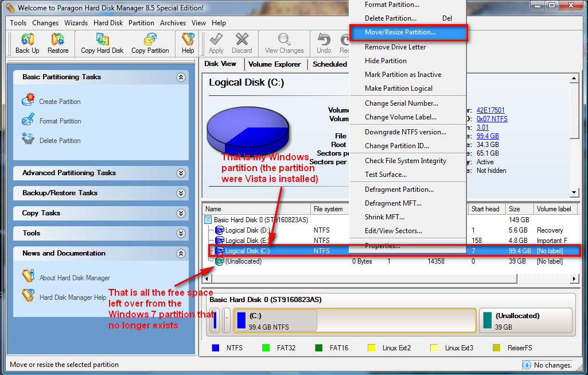Click the Create Partition task icon
Viewport: 588px width, 375px height.
click(x=28, y=100)
